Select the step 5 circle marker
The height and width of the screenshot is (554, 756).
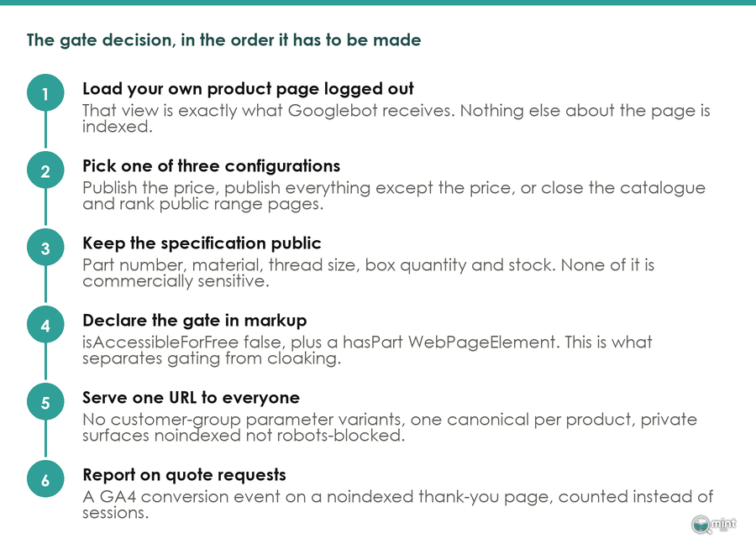[45, 402]
